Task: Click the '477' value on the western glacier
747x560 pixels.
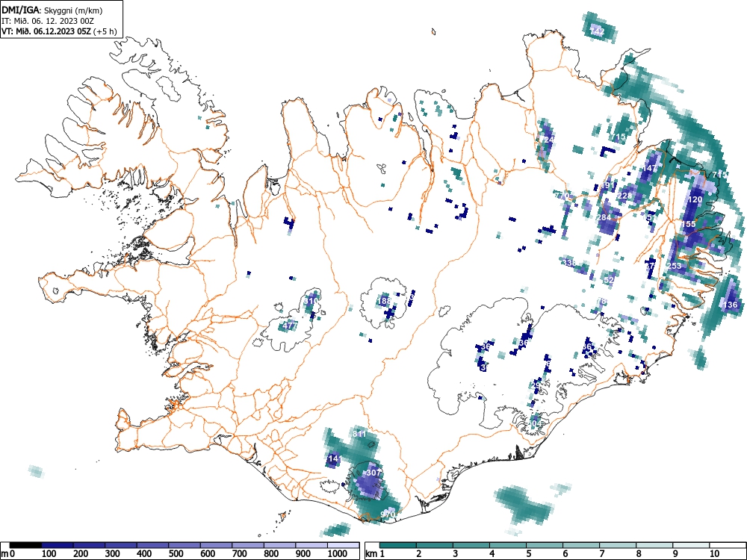Action: [x=290, y=326]
